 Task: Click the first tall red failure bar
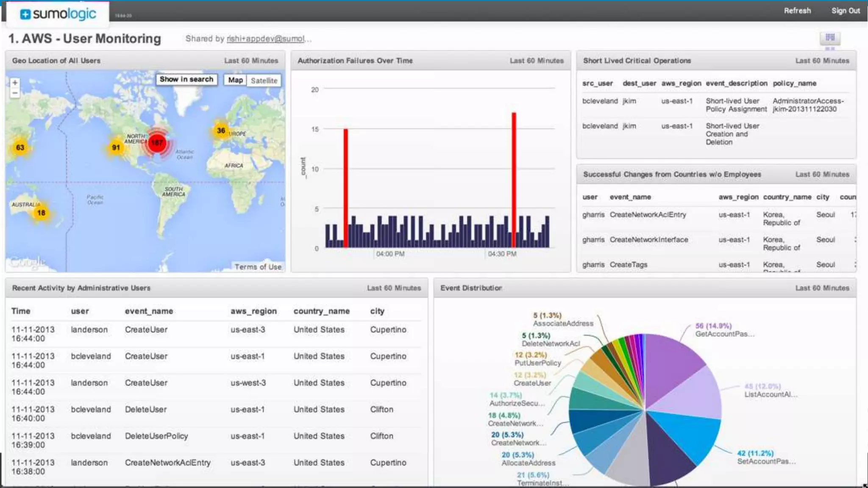pos(346,188)
